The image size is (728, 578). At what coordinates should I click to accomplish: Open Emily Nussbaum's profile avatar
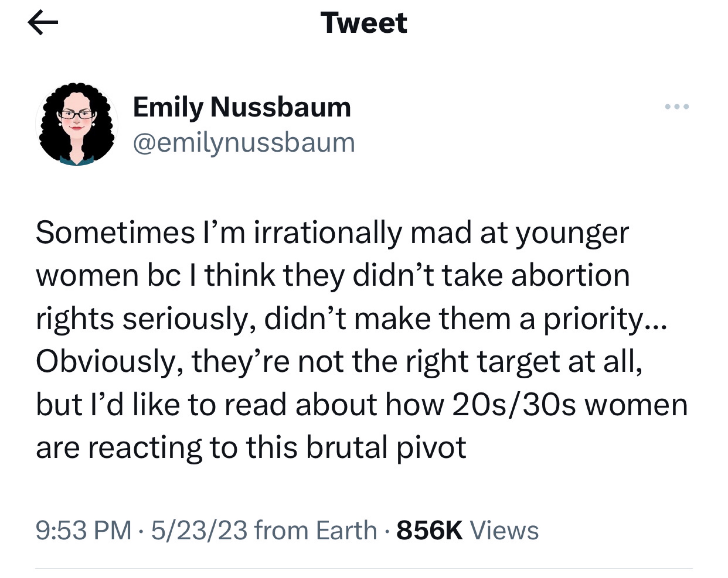point(77,124)
